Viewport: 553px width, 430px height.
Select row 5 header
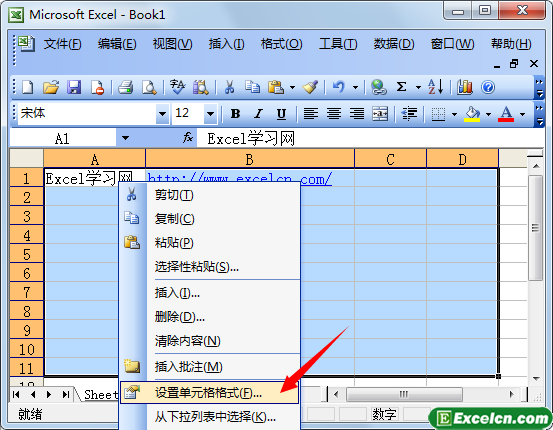click(x=27, y=254)
